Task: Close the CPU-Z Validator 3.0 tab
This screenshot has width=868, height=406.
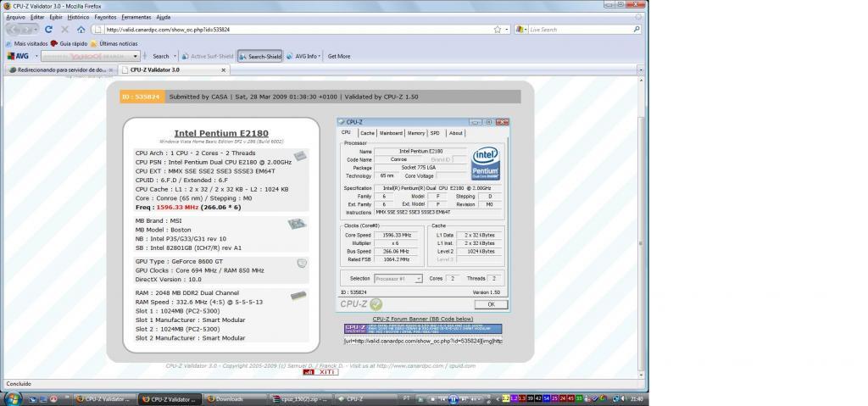Action: click(x=224, y=70)
